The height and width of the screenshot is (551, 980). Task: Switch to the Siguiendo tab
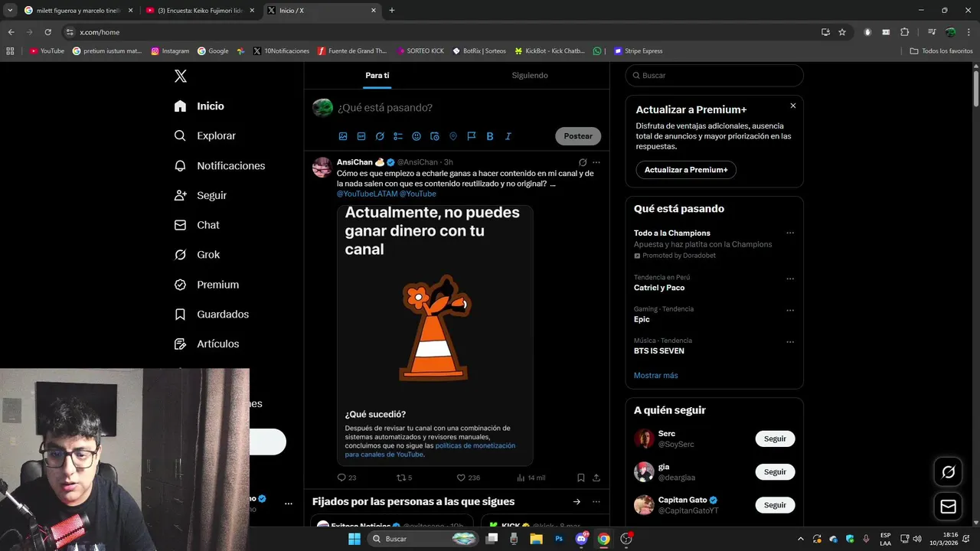pyautogui.click(x=530, y=75)
